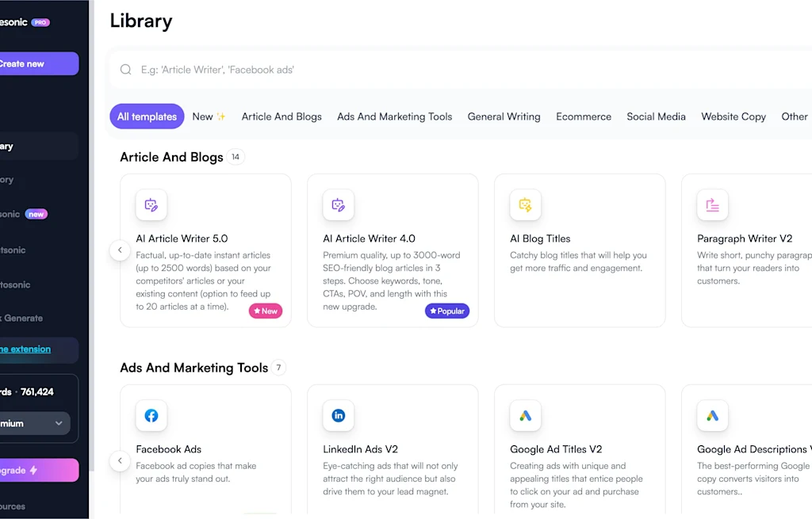
Task: Open the Chrome extension link
Action: (25, 349)
